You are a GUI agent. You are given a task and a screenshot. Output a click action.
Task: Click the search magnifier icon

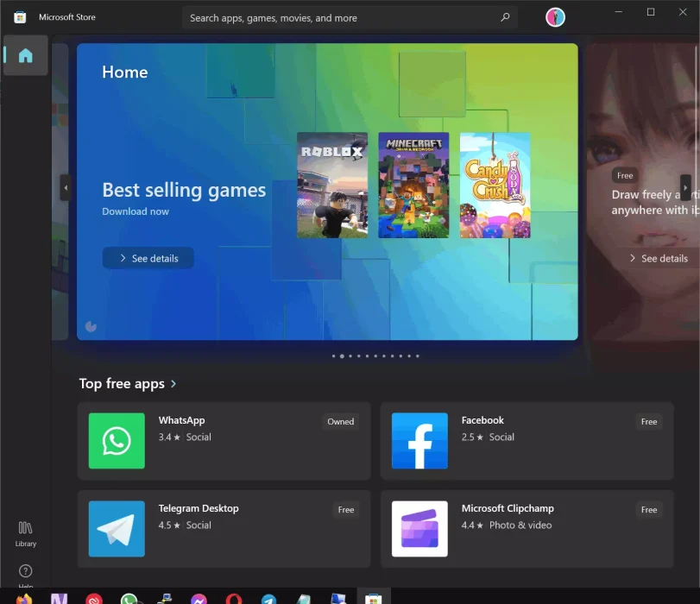tap(505, 17)
